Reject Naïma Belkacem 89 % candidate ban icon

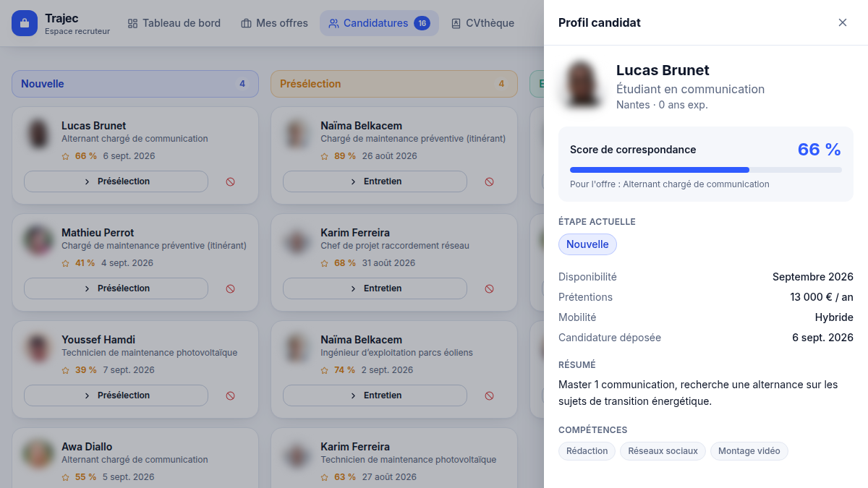[489, 181]
